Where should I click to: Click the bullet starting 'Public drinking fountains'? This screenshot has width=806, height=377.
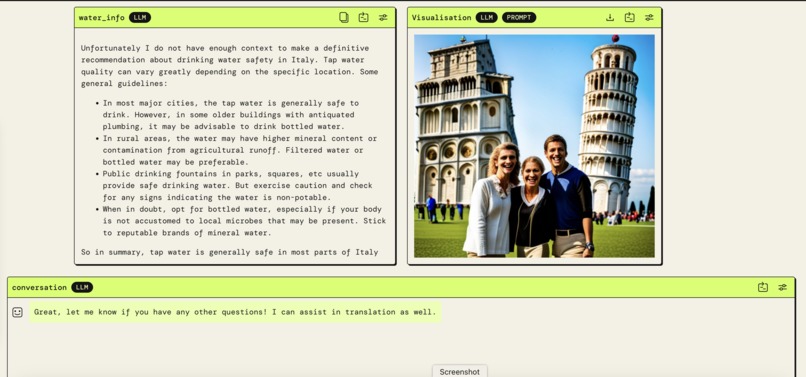237,186
